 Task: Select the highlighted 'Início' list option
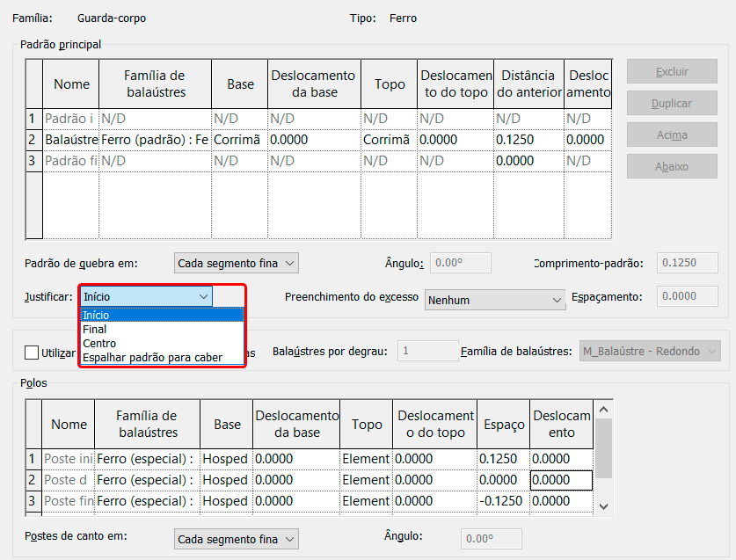tap(97, 316)
